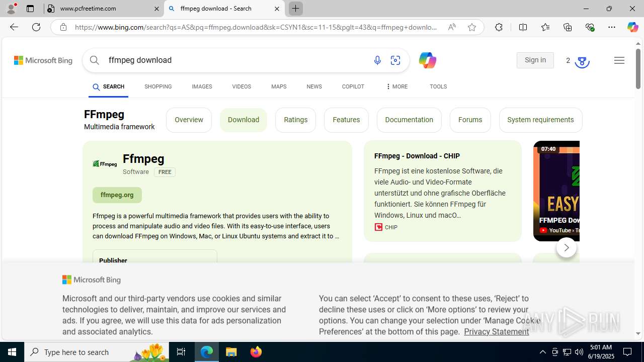This screenshot has width=644, height=362.
Task: Open Bing Copilot chat icon
Action: [x=427, y=60]
